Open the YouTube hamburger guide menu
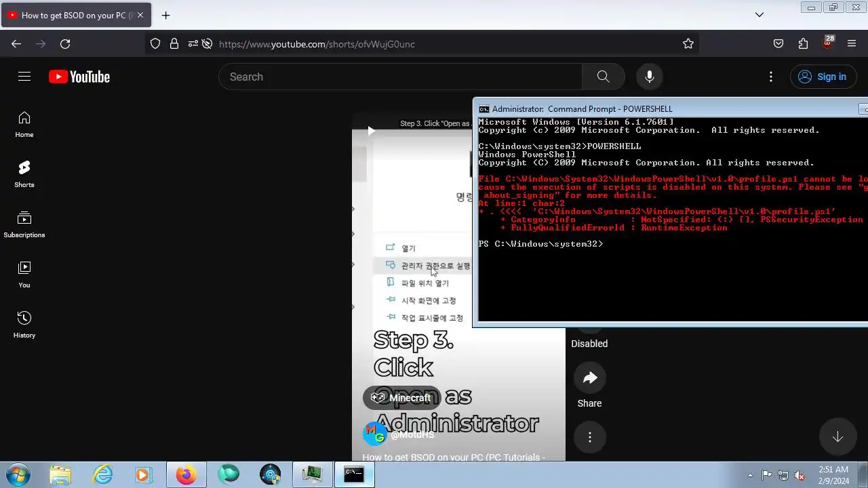Viewport: 868px width, 488px height. pyautogui.click(x=24, y=77)
